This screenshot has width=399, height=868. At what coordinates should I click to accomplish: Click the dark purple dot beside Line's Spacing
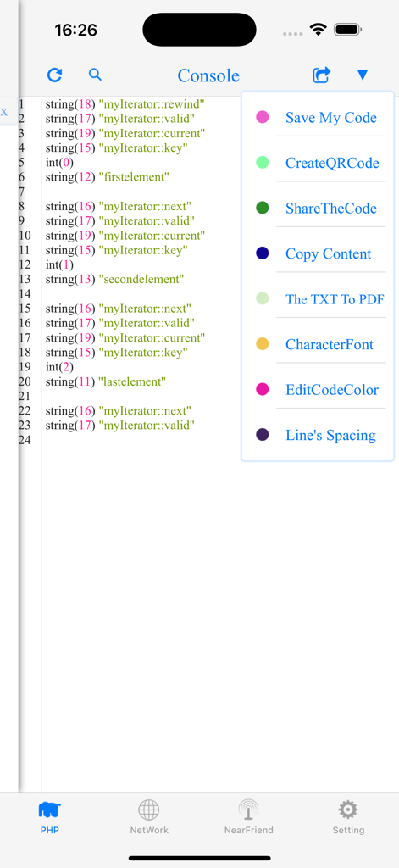(263, 435)
